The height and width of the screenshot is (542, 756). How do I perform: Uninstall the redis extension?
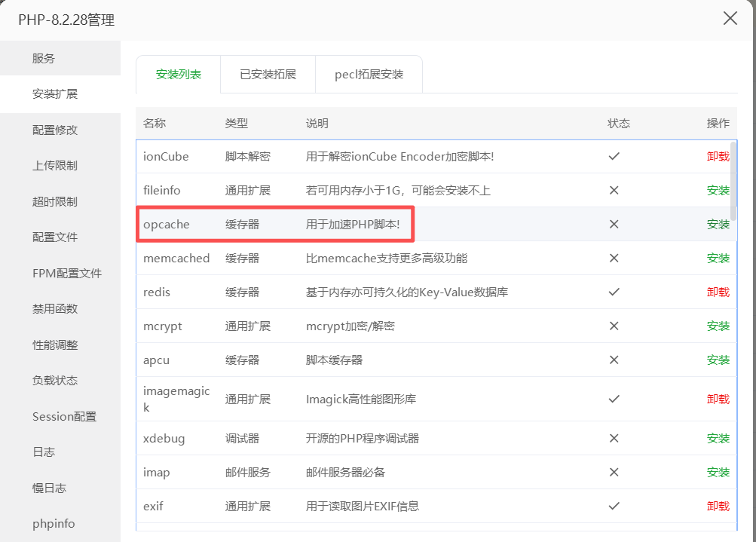[718, 292]
